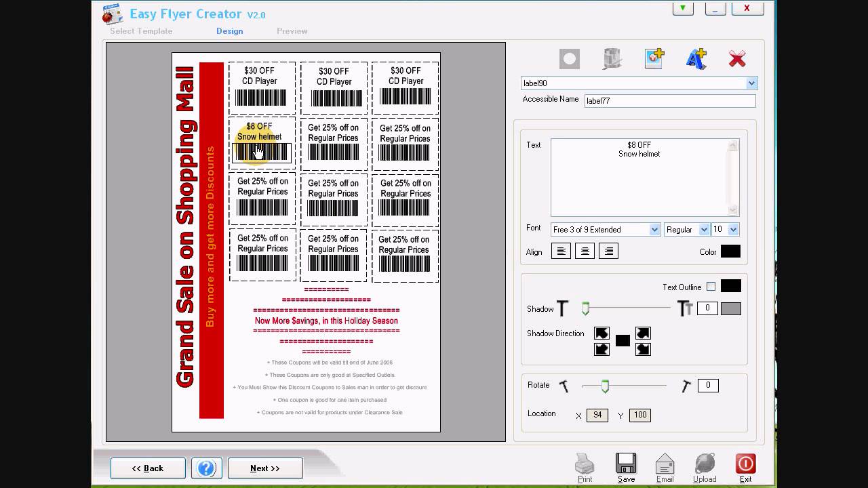Click the << Back button
The width and height of the screenshot is (868, 488).
pyautogui.click(x=148, y=468)
